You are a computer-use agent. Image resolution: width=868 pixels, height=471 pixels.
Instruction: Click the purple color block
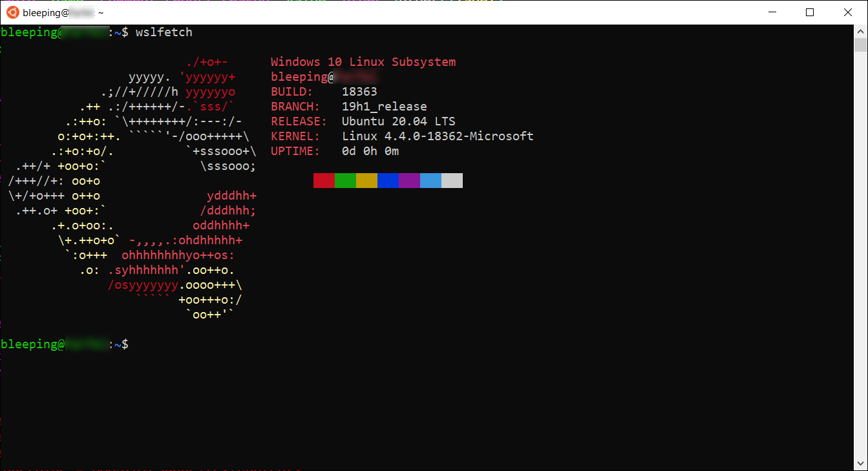(409, 180)
